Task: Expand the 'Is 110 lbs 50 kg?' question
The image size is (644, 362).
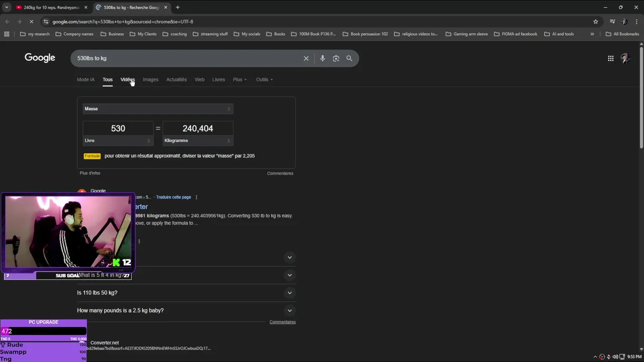Action: click(x=289, y=293)
